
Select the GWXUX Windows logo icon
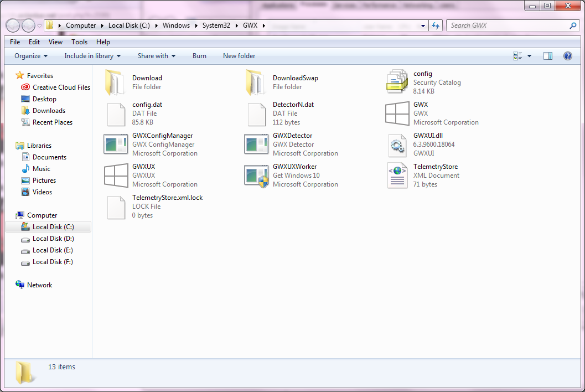pos(116,176)
